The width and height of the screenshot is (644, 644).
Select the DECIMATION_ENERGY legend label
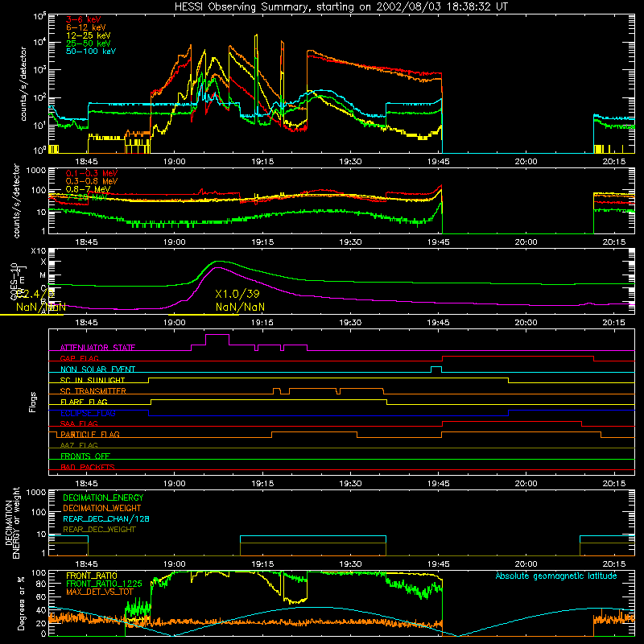[x=103, y=497]
